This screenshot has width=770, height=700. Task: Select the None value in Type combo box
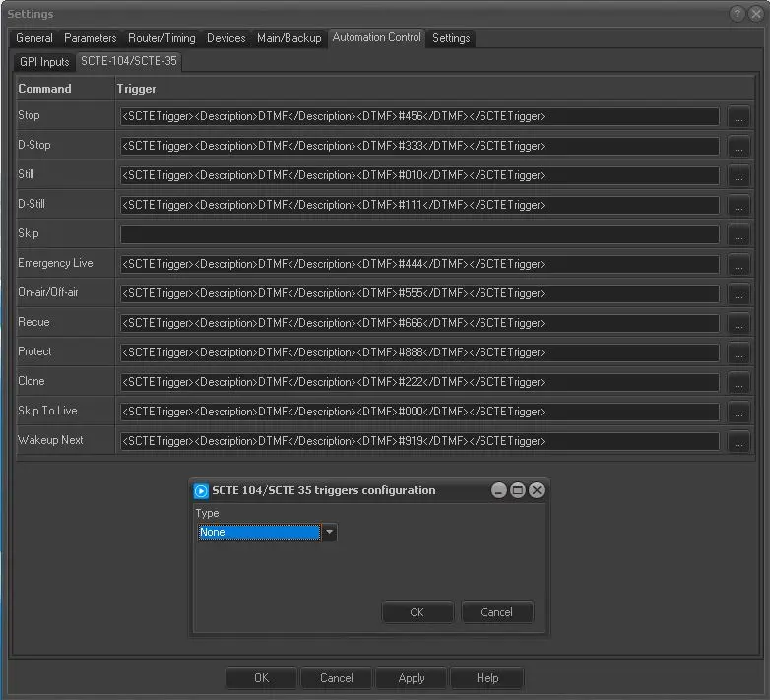click(259, 532)
